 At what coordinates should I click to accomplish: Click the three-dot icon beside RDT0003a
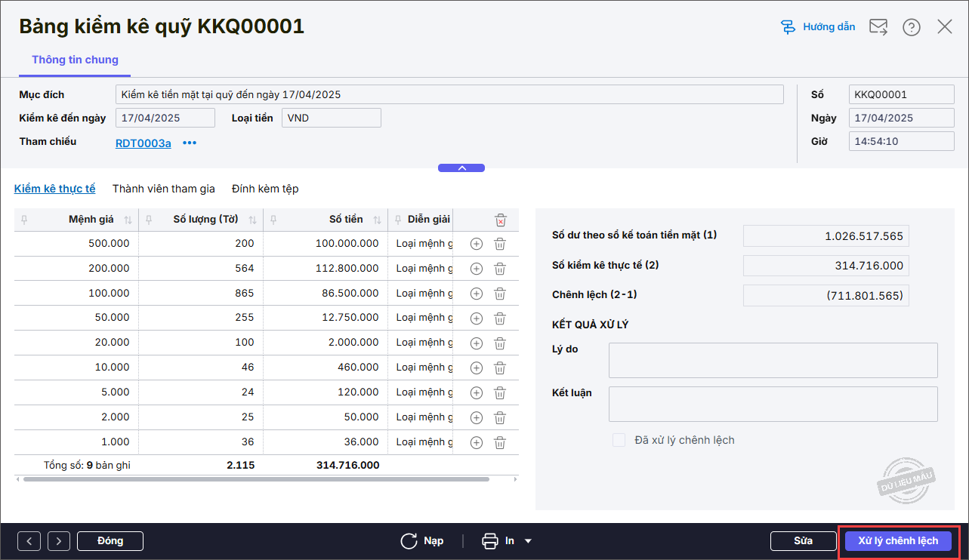pos(189,143)
